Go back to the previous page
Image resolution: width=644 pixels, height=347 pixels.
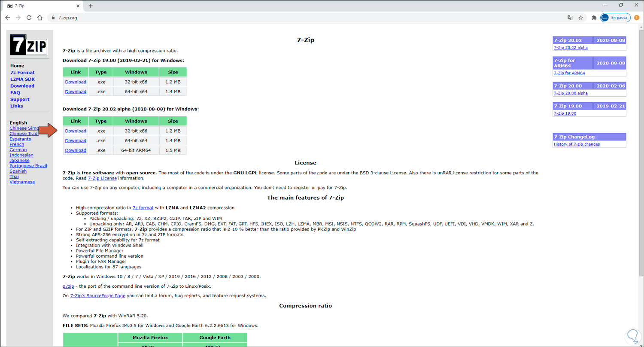tap(7, 18)
